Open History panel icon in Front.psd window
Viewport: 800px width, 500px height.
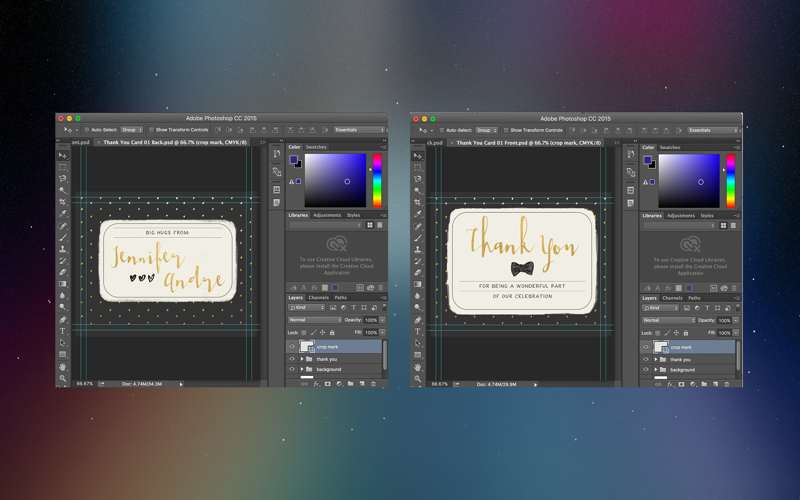631,154
